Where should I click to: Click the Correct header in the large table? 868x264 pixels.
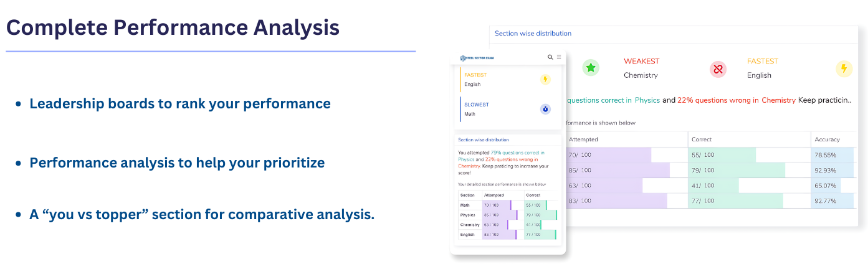point(702,139)
